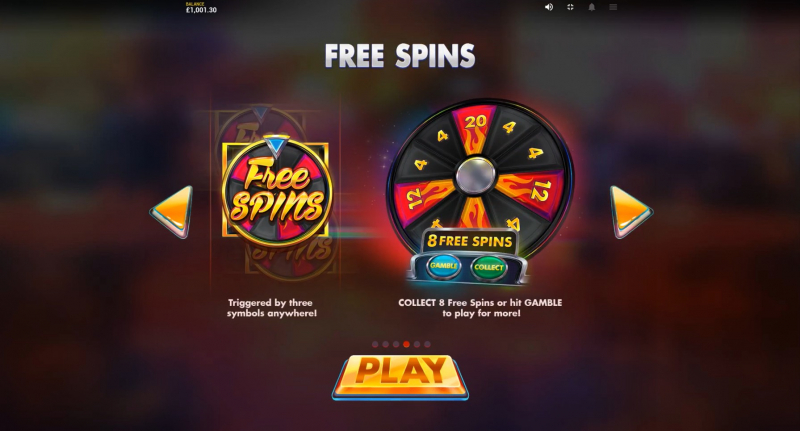Image resolution: width=800 pixels, height=431 pixels.
Task: Open the notifications bell icon
Action: 591,7
